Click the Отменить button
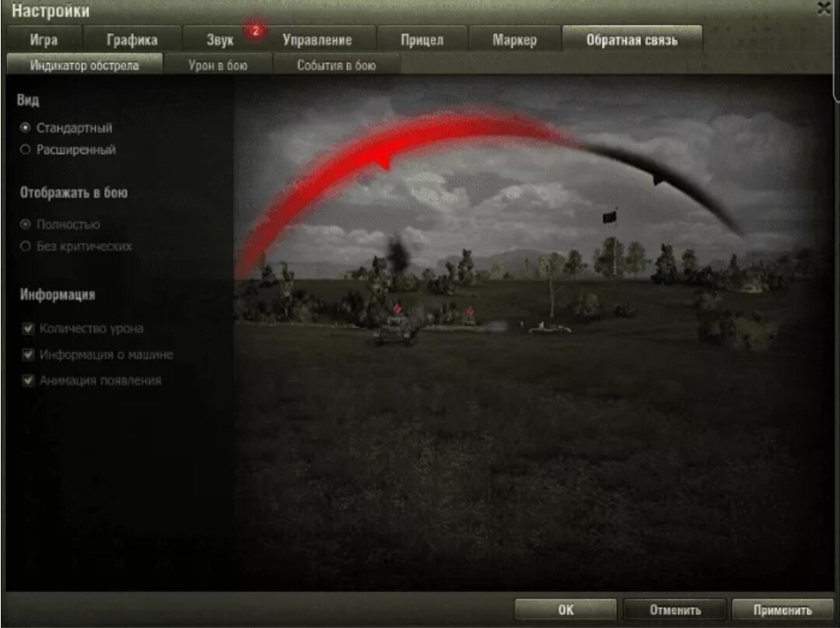 [675, 610]
